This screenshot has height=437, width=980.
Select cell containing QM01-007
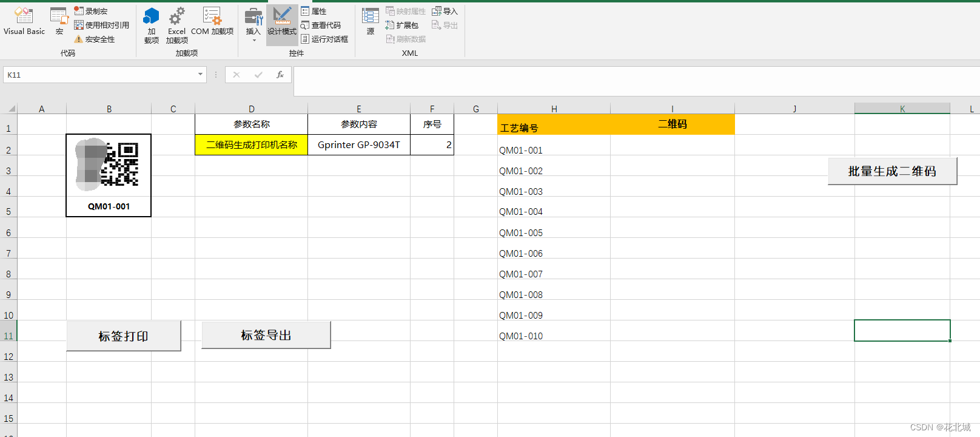coord(554,269)
